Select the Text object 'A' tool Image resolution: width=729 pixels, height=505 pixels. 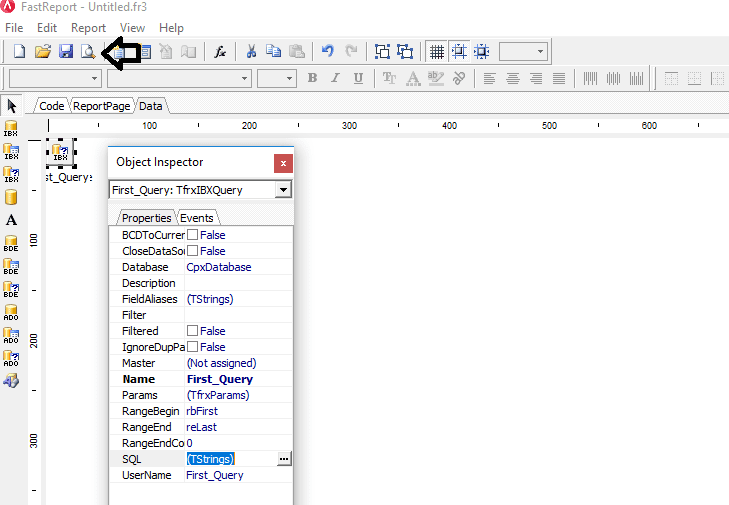(12, 220)
